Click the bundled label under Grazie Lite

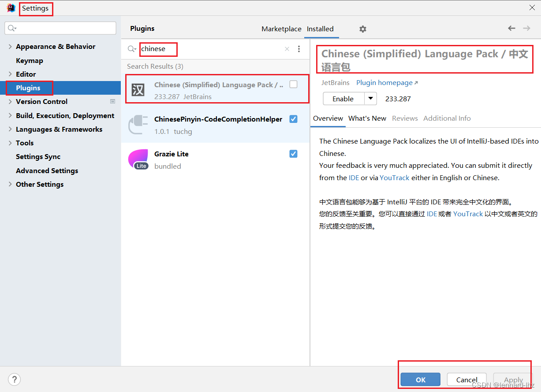point(168,166)
